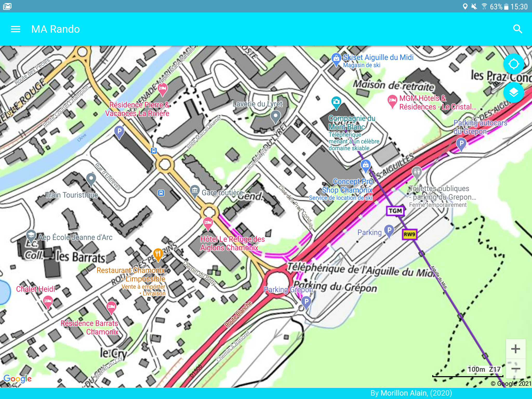Open the map layers selector
This screenshot has width=532, height=399.
pyautogui.click(x=514, y=92)
